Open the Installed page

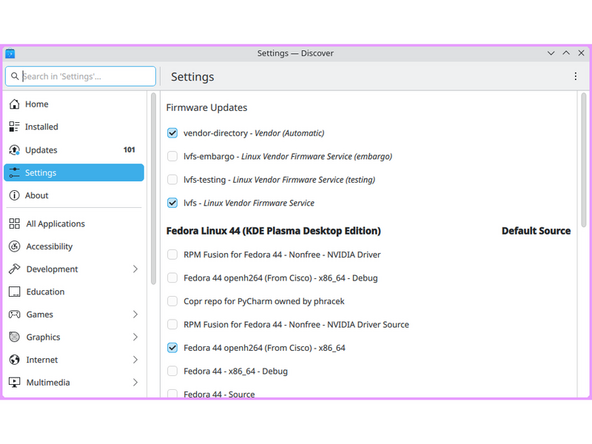coord(74,127)
